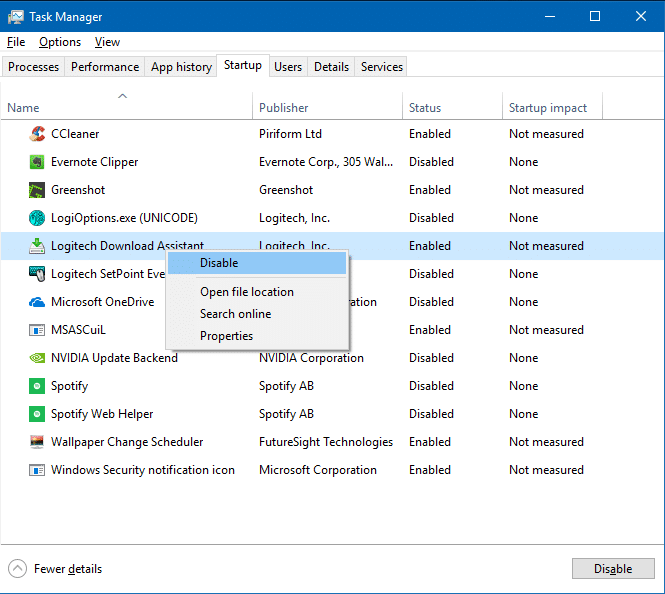Select the Startup tab
665x594 pixels.
[x=243, y=65]
